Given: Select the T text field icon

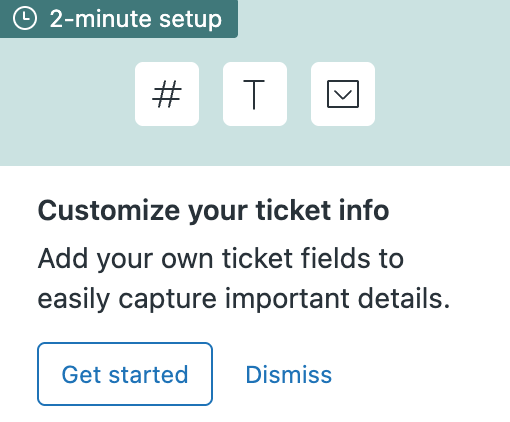Looking at the screenshot, I should coord(254,94).
